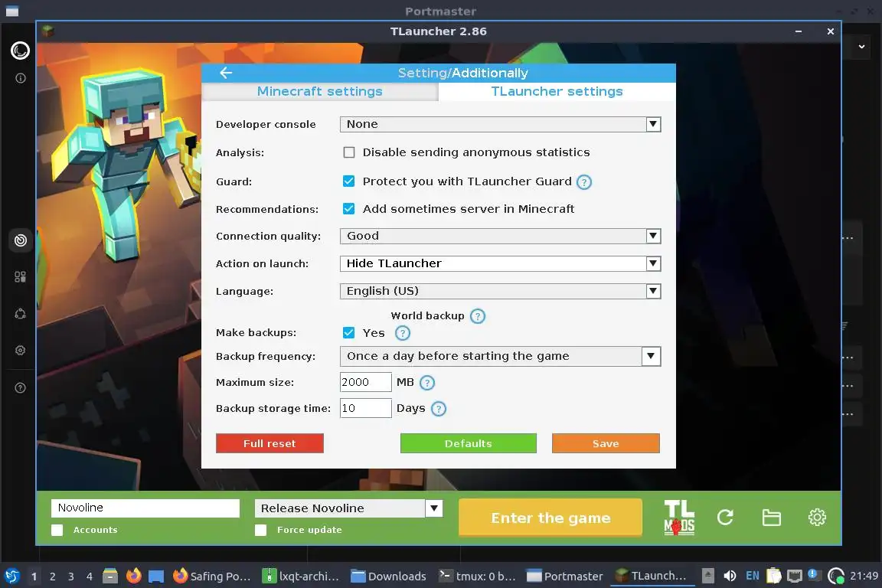
Task: Enable the Force update checkbox
Action: [x=260, y=530]
